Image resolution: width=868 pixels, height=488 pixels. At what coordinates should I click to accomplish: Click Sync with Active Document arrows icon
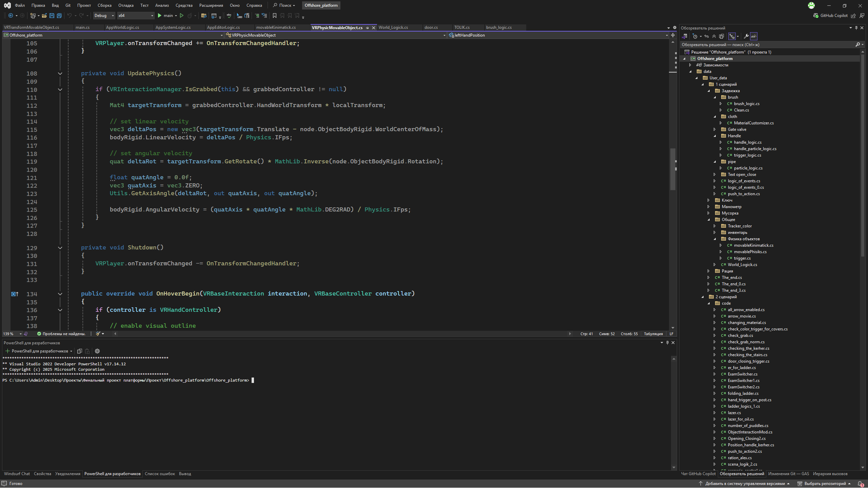(x=707, y=36)
